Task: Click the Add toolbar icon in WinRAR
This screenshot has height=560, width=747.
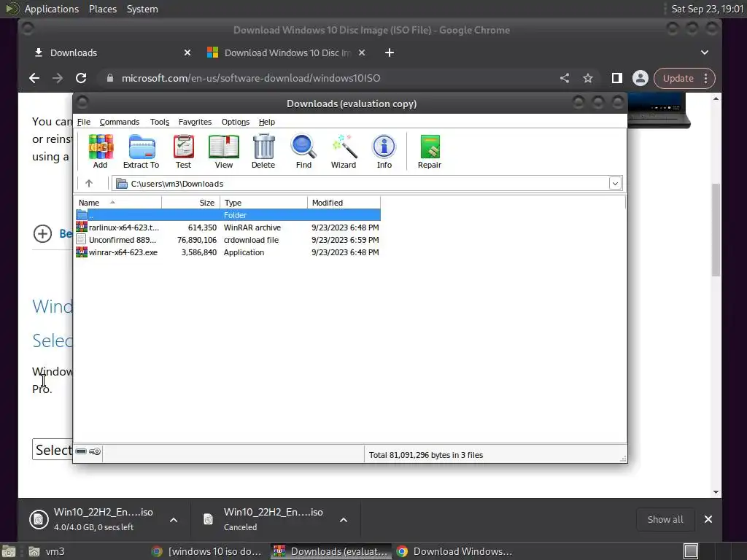Action: pyautogui.click(x=101, y=151)
